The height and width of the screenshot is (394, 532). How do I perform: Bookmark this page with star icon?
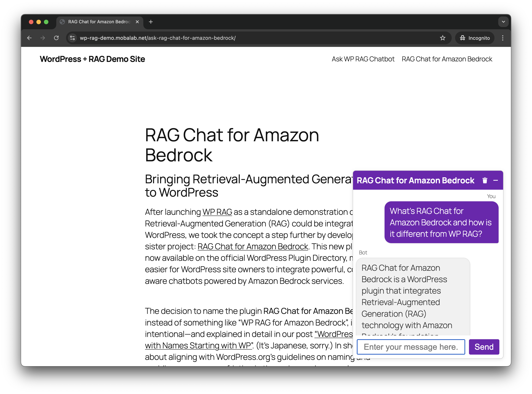coord(443,38)
